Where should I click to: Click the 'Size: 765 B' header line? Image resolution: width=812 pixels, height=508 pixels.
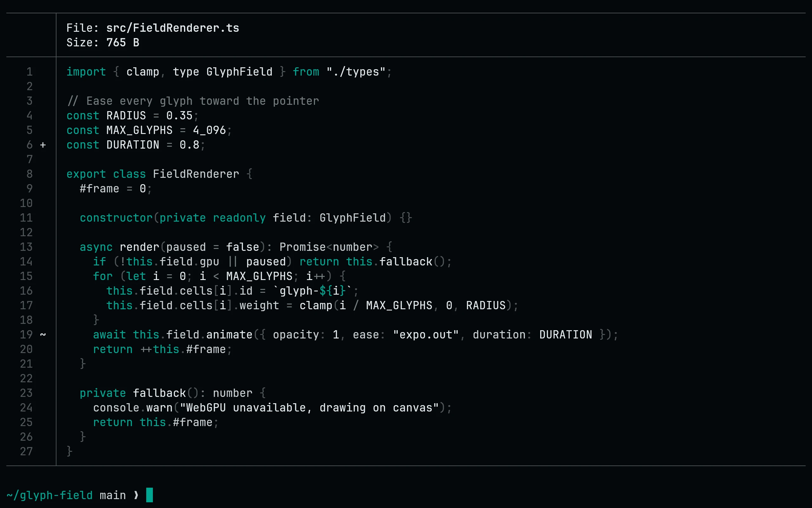(x=103, y=43)
